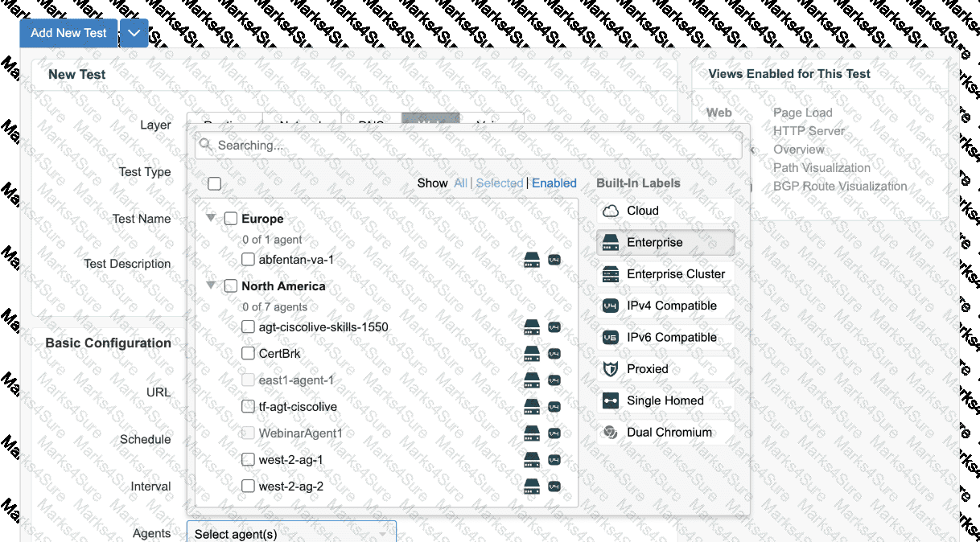Tick the Europe group checkbox
Image resolution: width=980 pixels, height=542 pixels.
231,219
